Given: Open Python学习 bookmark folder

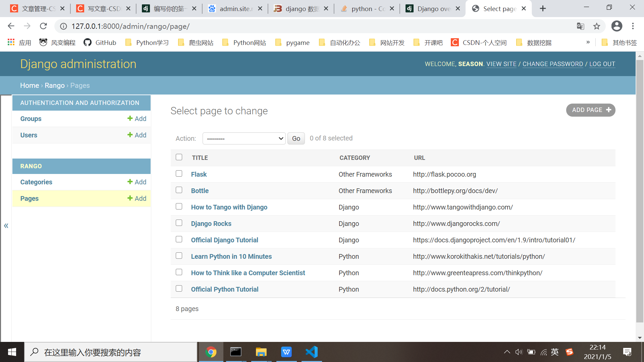Looking at the screenshot, I should pyautogui.click(x=147, y=43).
